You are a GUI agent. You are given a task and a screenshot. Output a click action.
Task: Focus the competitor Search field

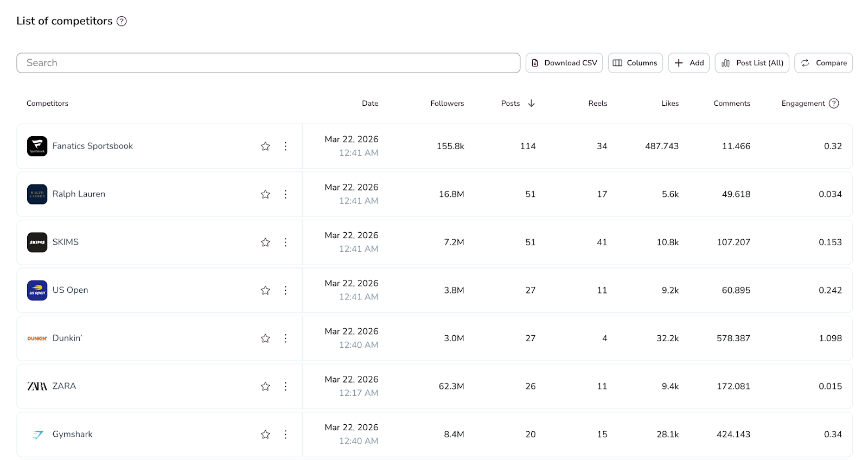point(269,63)
